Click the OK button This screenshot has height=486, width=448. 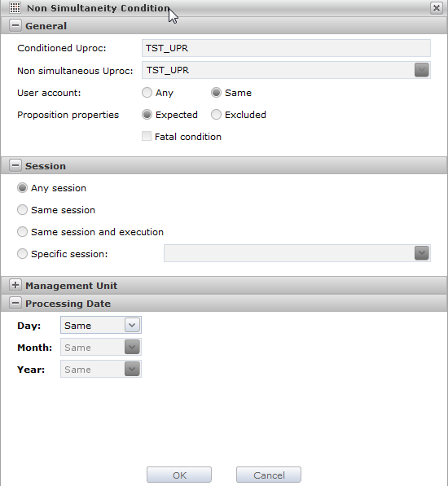tap(179, 475)
